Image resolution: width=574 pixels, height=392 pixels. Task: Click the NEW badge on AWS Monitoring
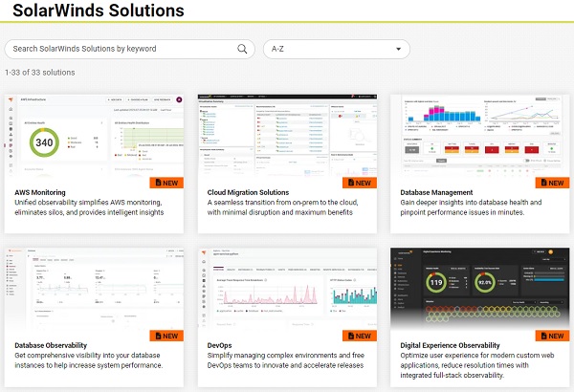click(x=166, y=183)
